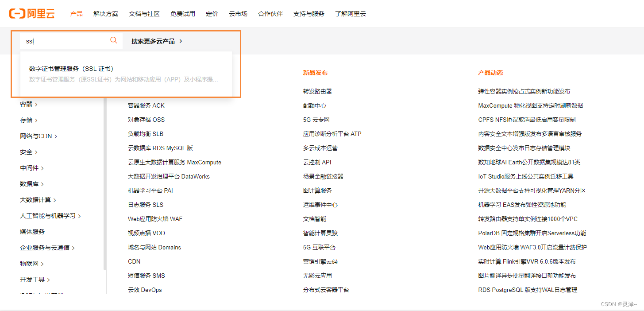This screenshot has width=644, height=311.
Task: Expand the 开发工具 category
Action: tap(35, 280)
